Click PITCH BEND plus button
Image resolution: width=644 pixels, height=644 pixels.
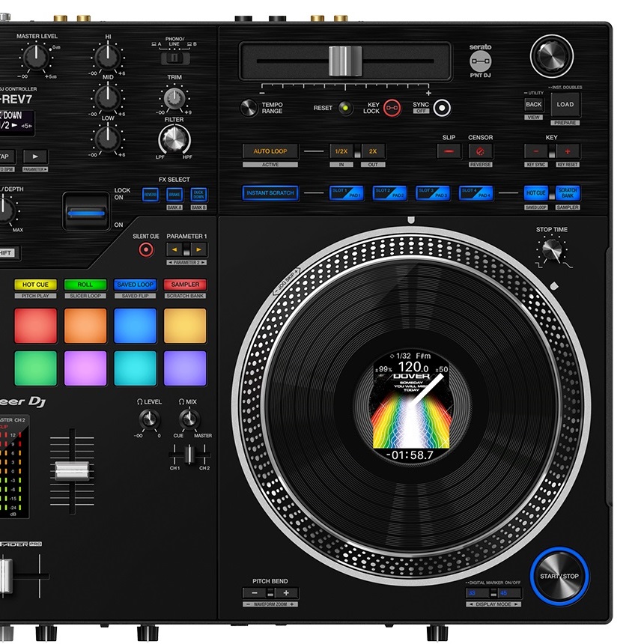pyautogui.click(x=286, y=593)
